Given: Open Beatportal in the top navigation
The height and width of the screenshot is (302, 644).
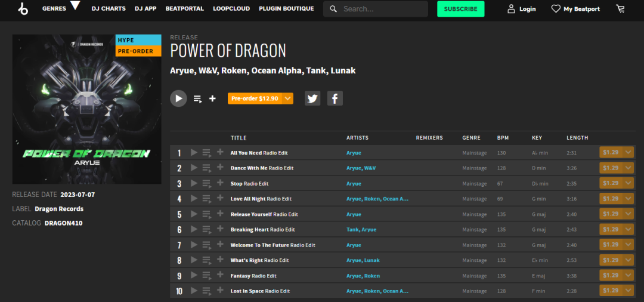Looking at the screenshot, I should [x=184, y=8].
